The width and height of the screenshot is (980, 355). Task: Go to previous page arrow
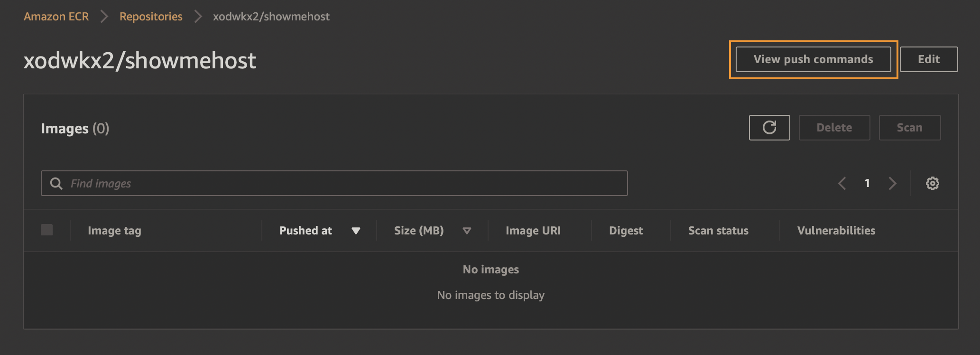[x=842, y=183]
